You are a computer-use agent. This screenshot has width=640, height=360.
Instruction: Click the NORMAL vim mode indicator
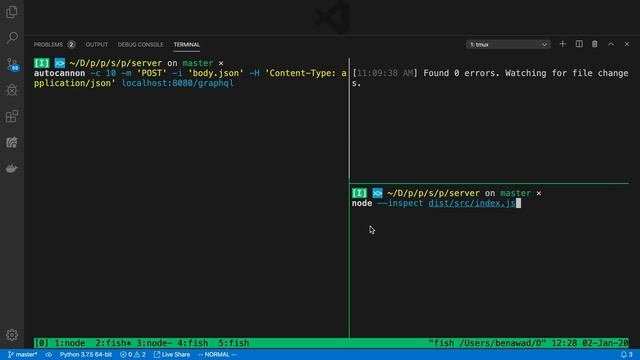coord(217,355)
